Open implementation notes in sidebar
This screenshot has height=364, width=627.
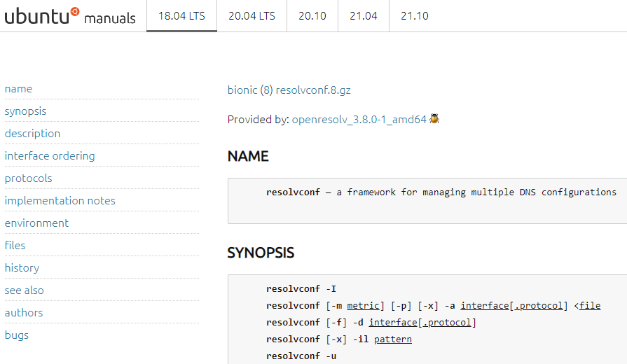point(60,201)
